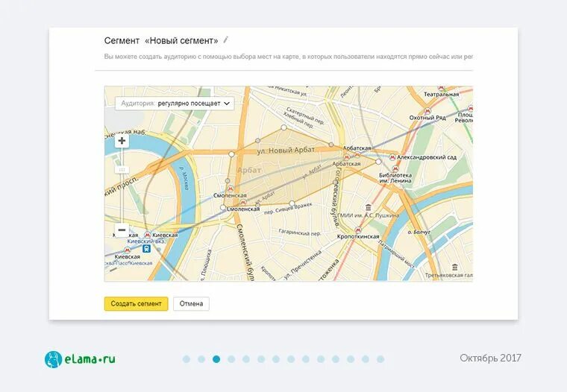This screenshot has width=567, height=392.
Task: Click the Кропоткинская metro icon
Action: 358,230
